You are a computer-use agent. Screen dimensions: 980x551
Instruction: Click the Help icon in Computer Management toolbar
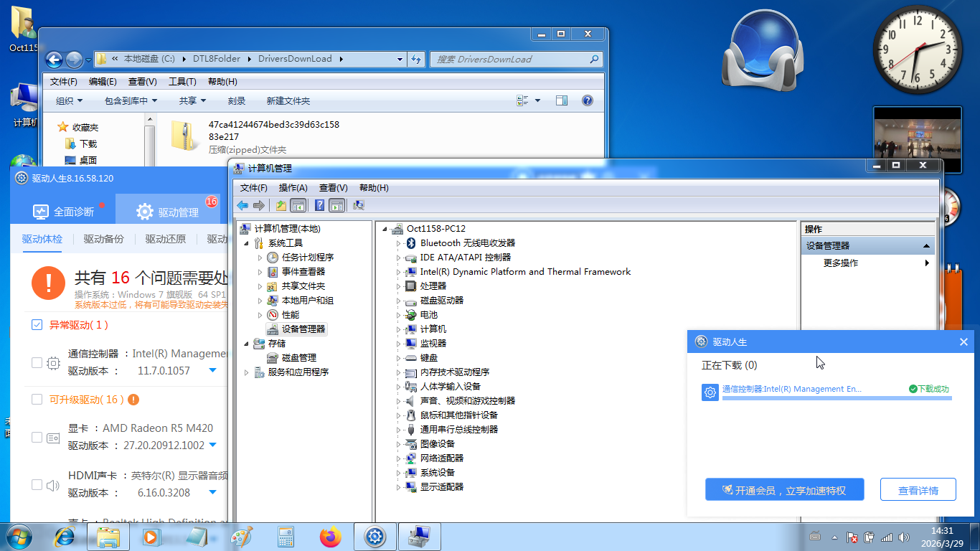click(320, 205)
